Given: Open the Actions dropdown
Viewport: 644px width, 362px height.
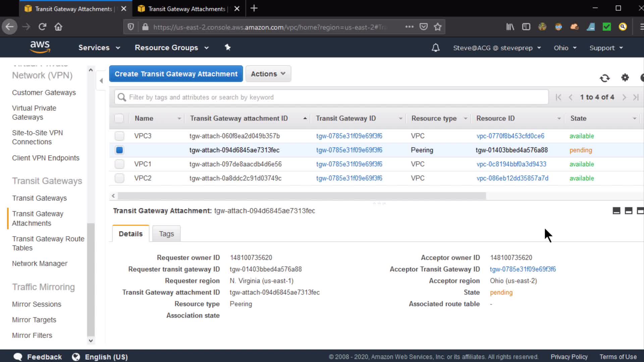Looking at the screenshot, I should click(x=268, y=74).
